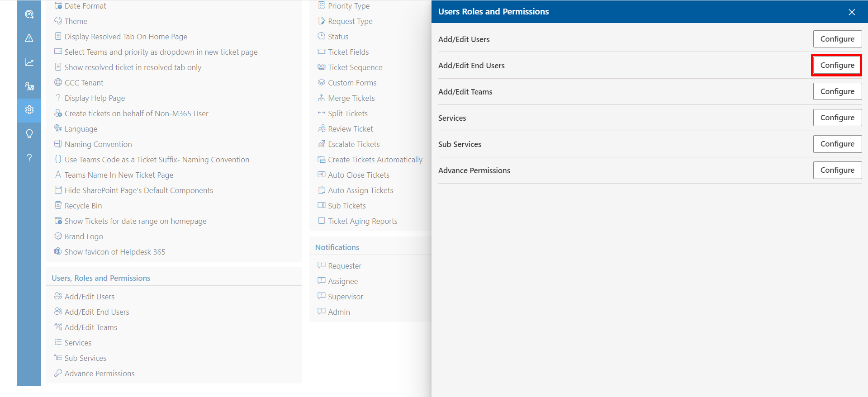Click the Status clock icon
Viewport: 868px width, 397px height.
point(322,36)
